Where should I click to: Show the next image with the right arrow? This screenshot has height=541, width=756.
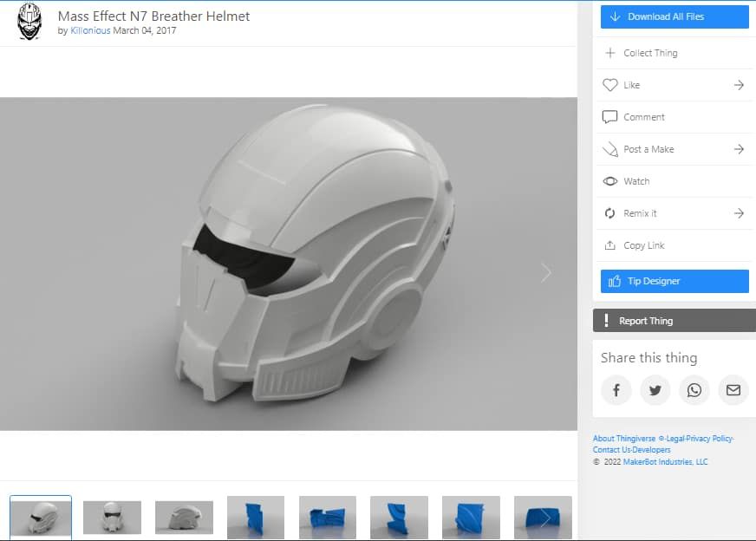click(x=546, y=272)
